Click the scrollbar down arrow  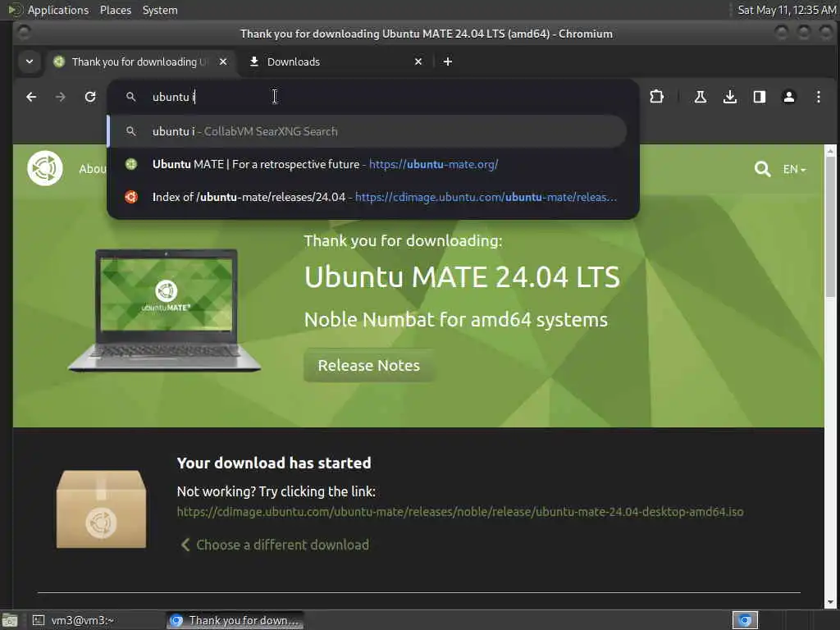pos(830,601)
